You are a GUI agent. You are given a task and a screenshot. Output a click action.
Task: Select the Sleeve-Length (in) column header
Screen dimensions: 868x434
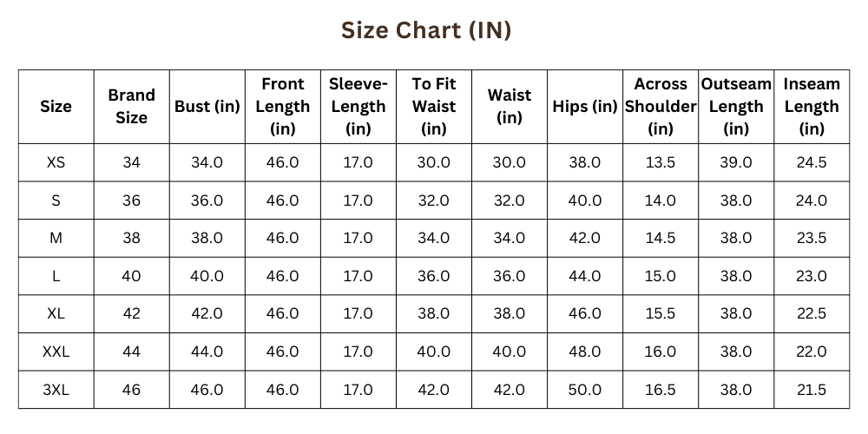(358, 107)
